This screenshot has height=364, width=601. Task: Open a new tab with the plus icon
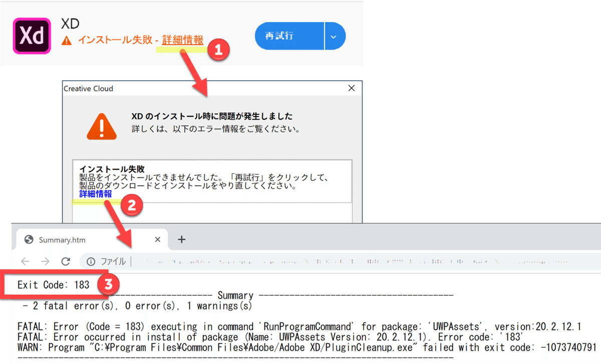tap(181, 239)
